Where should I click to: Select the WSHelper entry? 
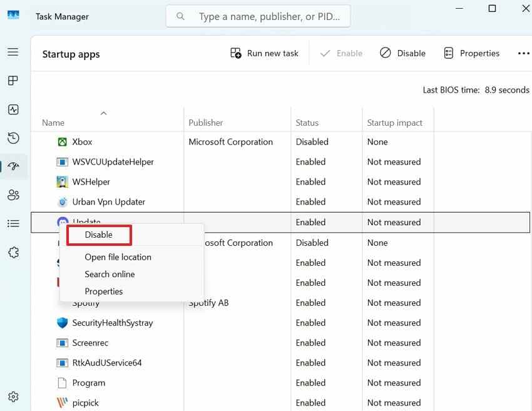coord(91,182)
